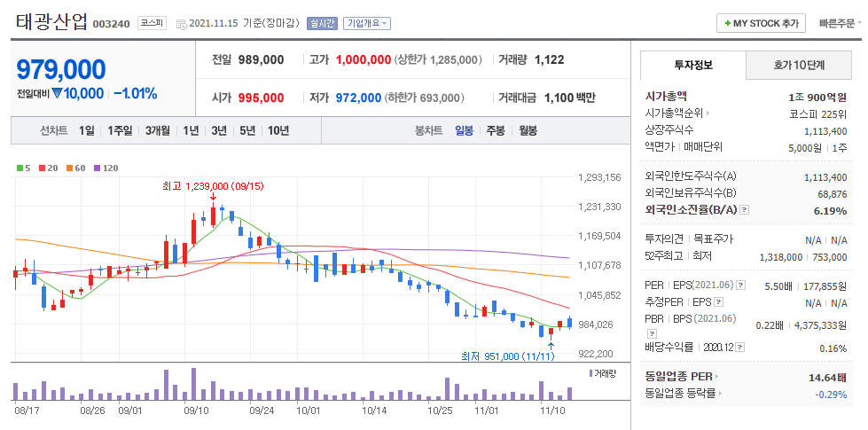Viewport: 868px width, 430px height.
Task: Select the 5년 line chart period
Action: click(x=247, y=131)
